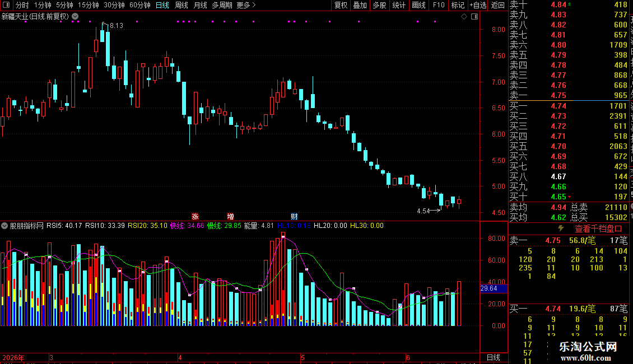633x364 pixels.
Task: Click the RSI5: 40.17 indicator value
Action: pyautogui.click(x=64, y=226)
